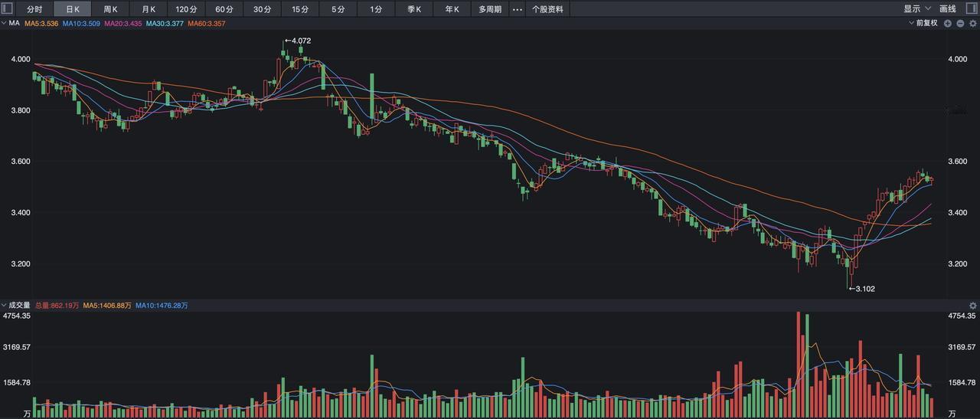980x419 pixels.
Task: Open main chart settings gear
Action: coord(972,24)
